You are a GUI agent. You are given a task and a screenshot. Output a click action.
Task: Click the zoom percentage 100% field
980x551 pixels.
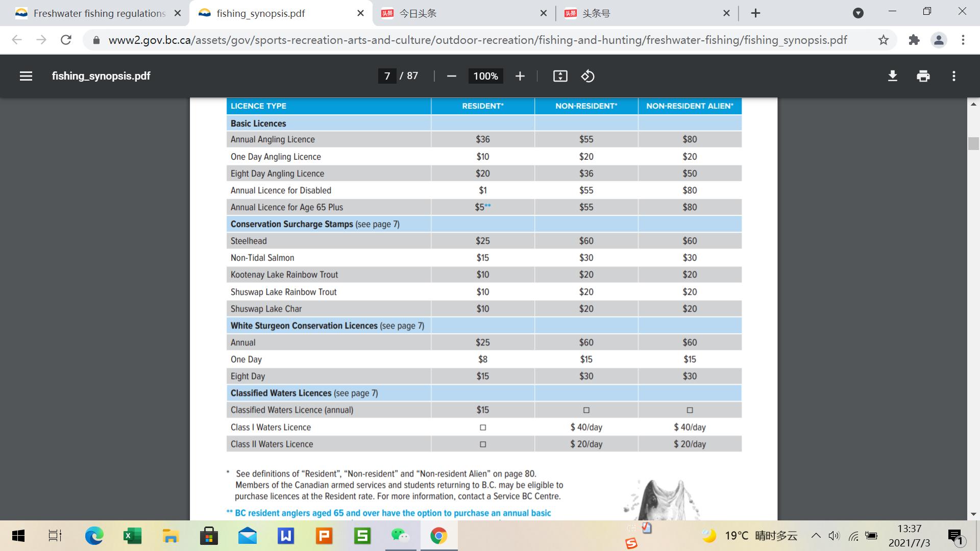click(485, 76)
